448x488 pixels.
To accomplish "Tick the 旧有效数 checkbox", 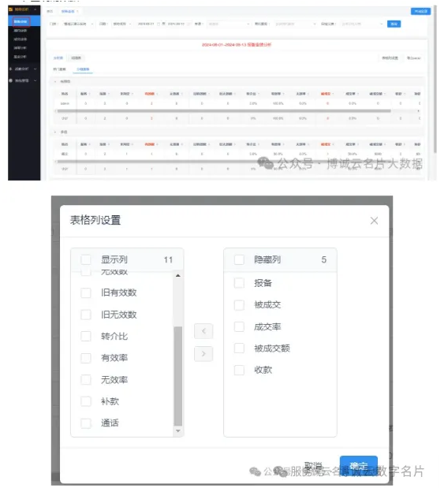I will [86, 292].
